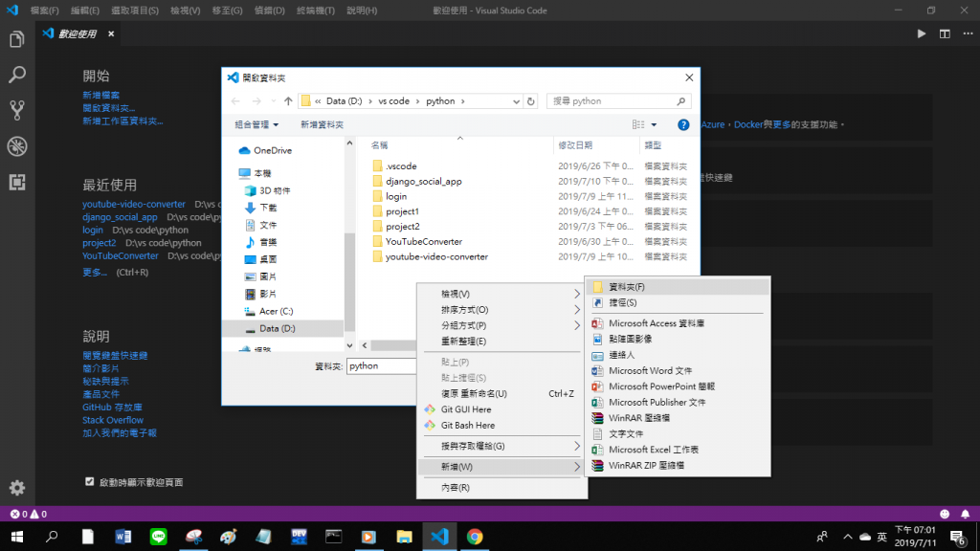Close the 歡迎使用 tab
980x551 pixels.
pyautogui.click(x=111, y=33)
